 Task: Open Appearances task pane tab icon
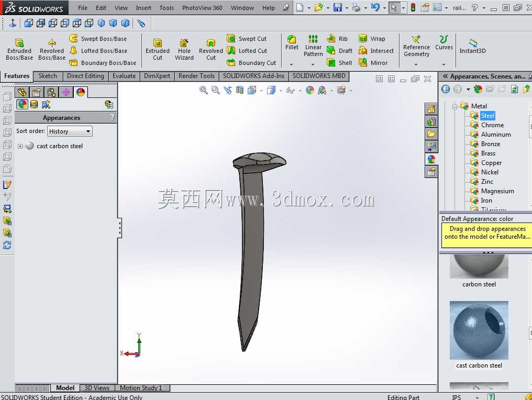pyautogui.click(x=431, y=159)
